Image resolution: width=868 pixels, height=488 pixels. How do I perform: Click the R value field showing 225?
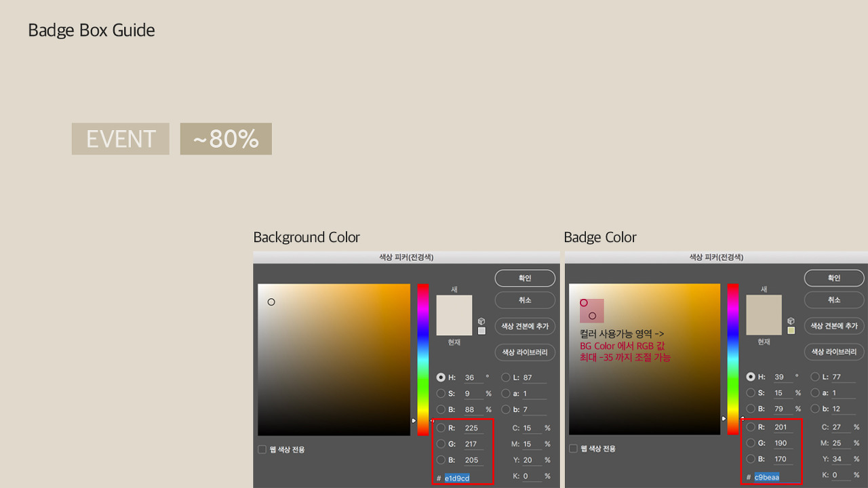(x=473, y=428)
